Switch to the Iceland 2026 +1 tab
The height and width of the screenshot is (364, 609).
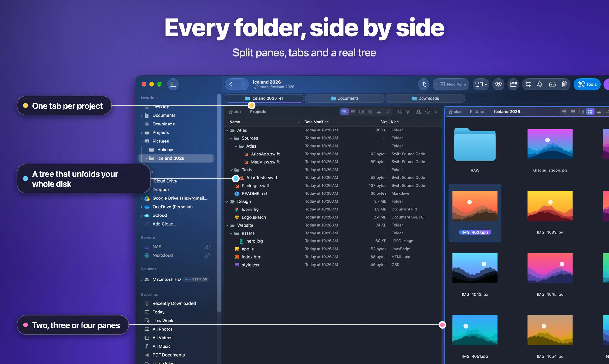click(264, 98)
